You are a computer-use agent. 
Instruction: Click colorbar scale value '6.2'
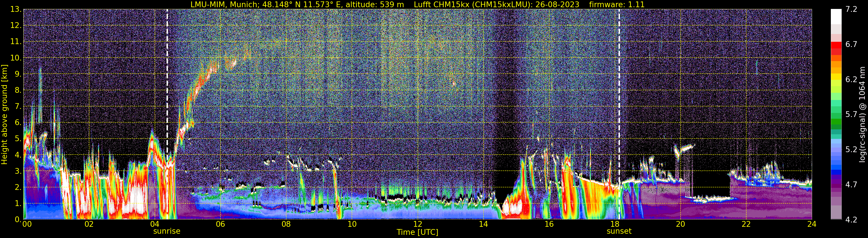point(851,79)
